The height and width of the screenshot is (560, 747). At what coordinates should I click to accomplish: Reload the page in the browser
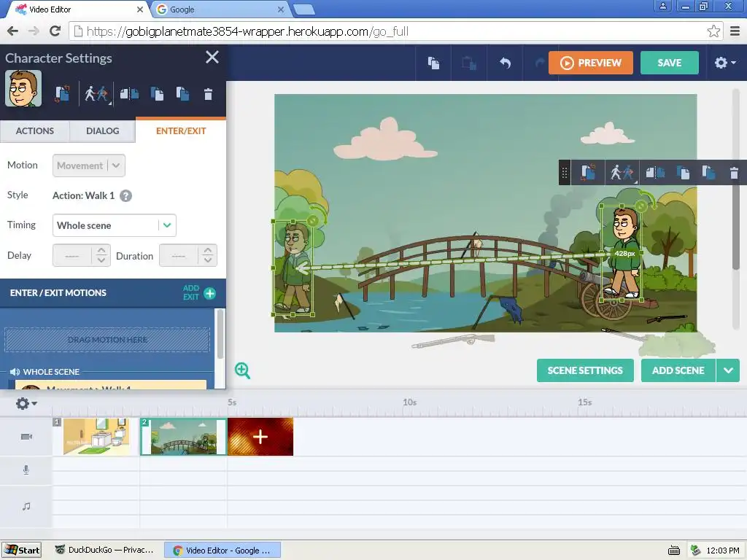55,31
